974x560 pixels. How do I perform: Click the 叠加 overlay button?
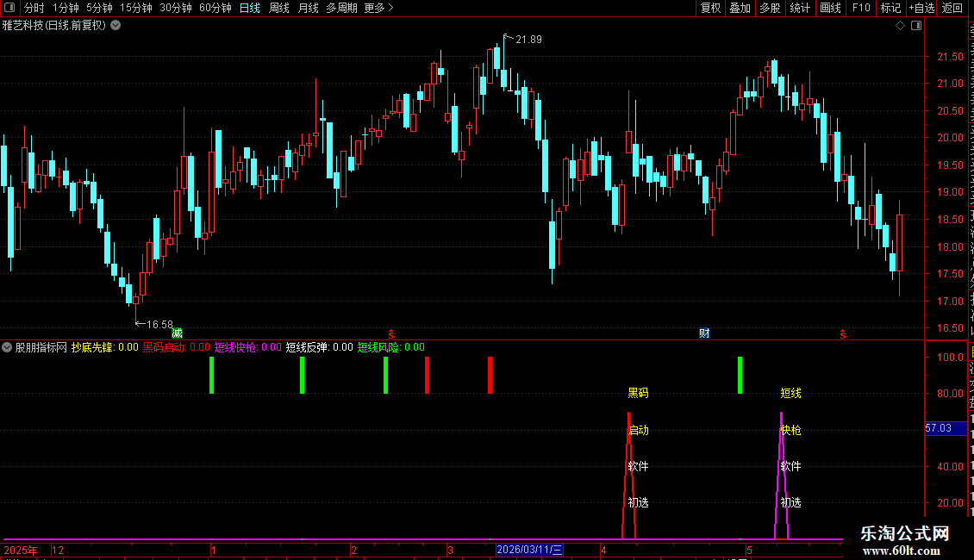[x=740, y=8]
